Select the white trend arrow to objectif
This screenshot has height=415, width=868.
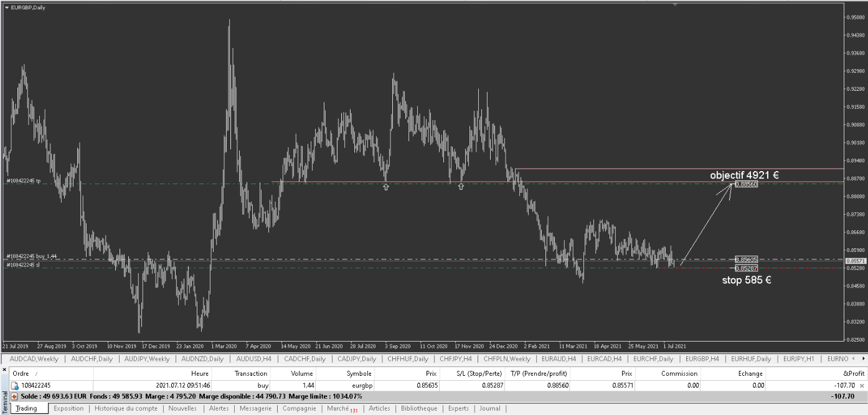click(707, 225)
